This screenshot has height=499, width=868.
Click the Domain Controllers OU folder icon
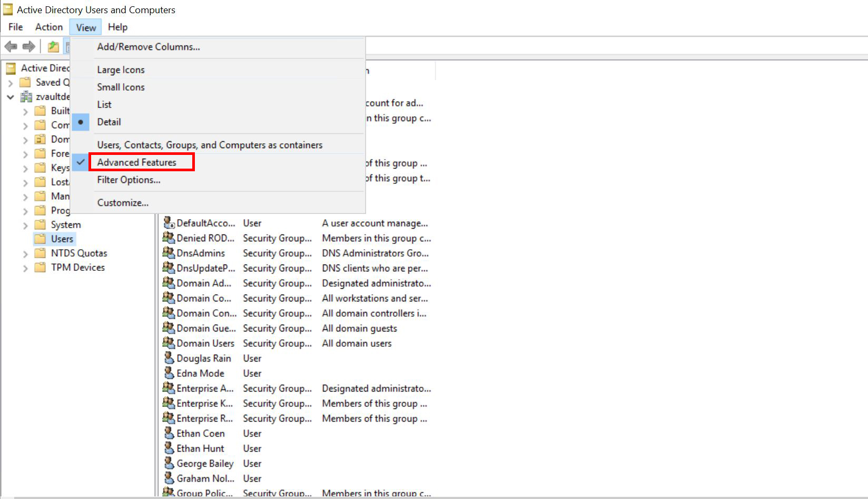coord(40,139)
